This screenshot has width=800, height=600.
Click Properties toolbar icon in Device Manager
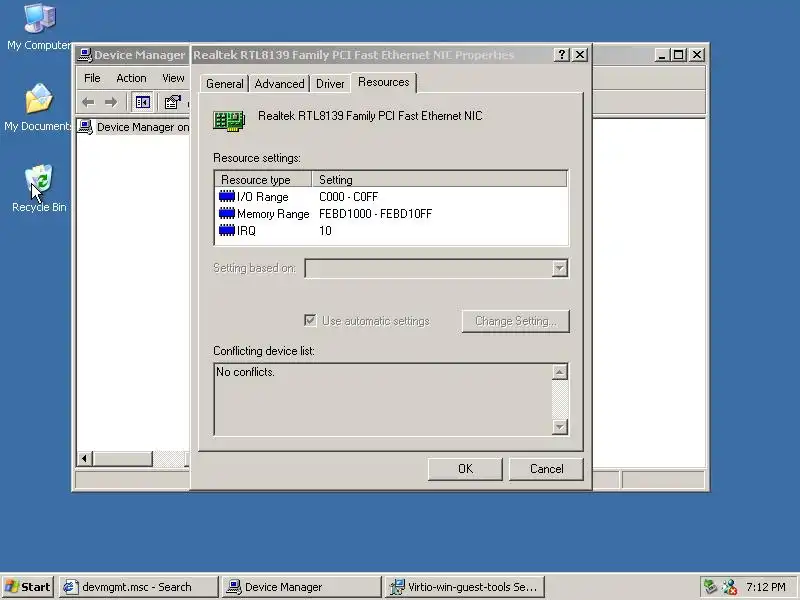pyautogui.click(x=172, y=103)
